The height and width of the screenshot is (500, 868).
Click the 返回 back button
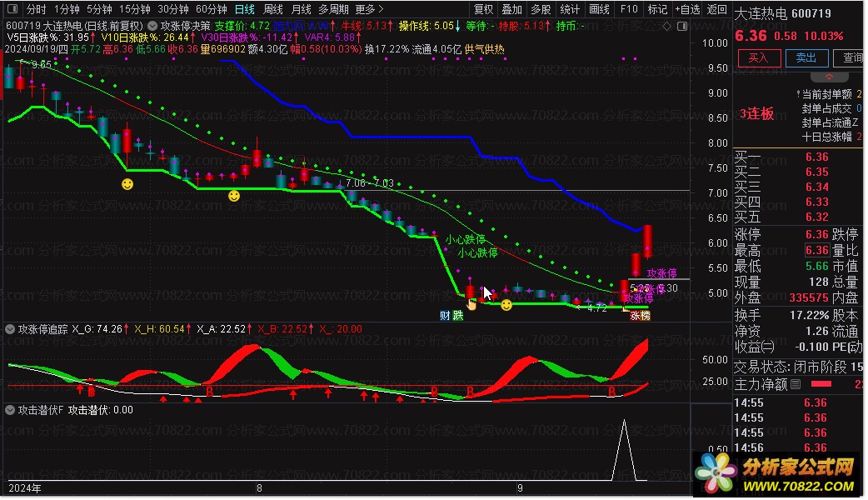pos(717,9)
